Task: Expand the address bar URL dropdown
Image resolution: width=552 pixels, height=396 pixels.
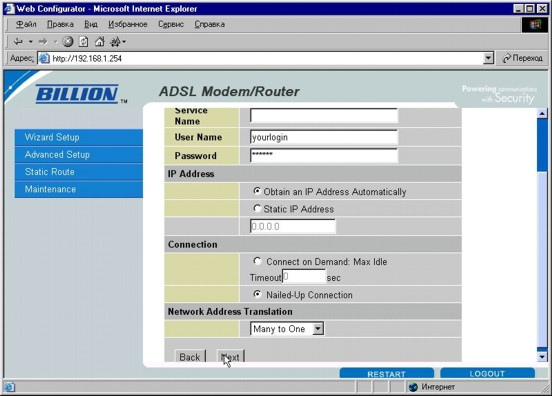Action: point(488,58)
